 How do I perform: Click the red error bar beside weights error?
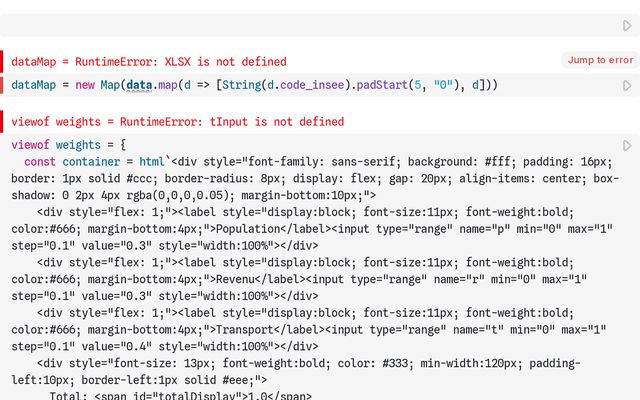tap(2, 122)
